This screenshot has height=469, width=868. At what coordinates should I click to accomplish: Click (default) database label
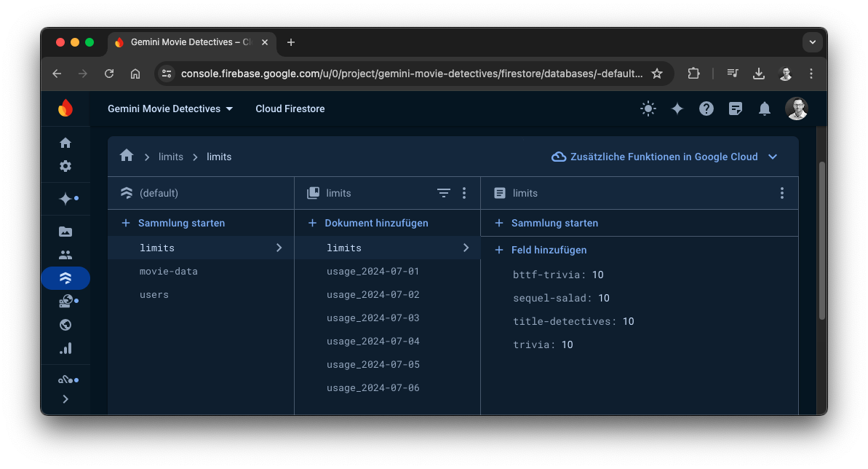159,193
